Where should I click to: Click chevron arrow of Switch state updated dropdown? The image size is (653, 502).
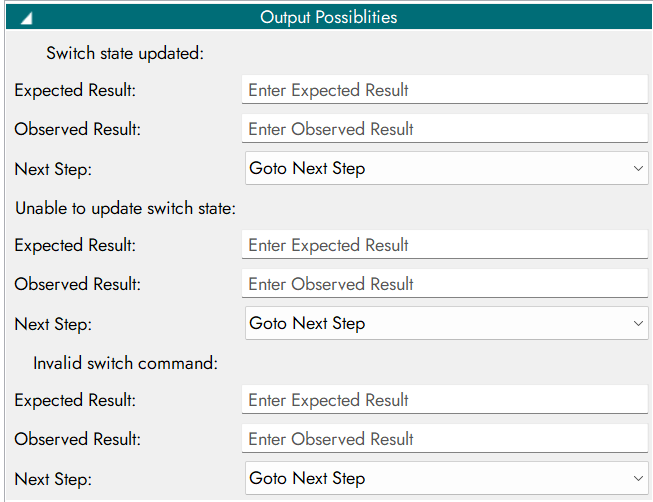click(639, 168)
